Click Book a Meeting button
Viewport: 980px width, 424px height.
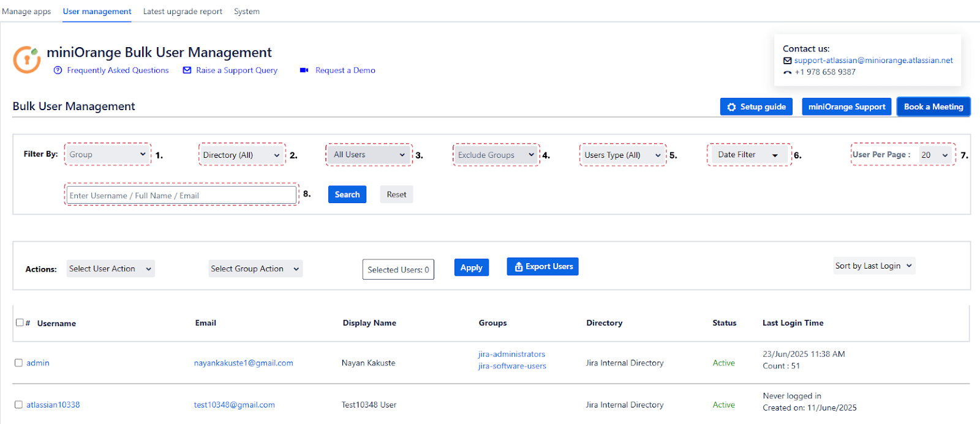[933, 106]
